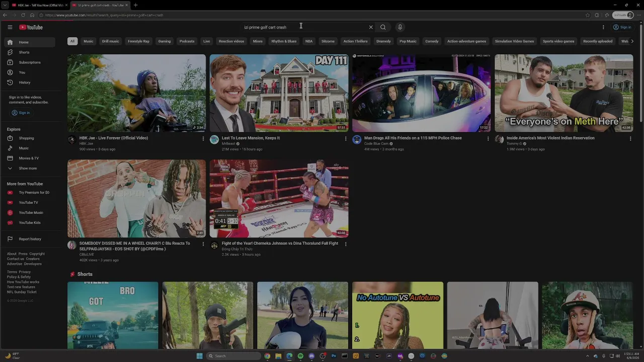The height and width of the screenshot is (362, 644).
Task: Open YouTube Kids in the sidebar
Action: tap(30, 223)
